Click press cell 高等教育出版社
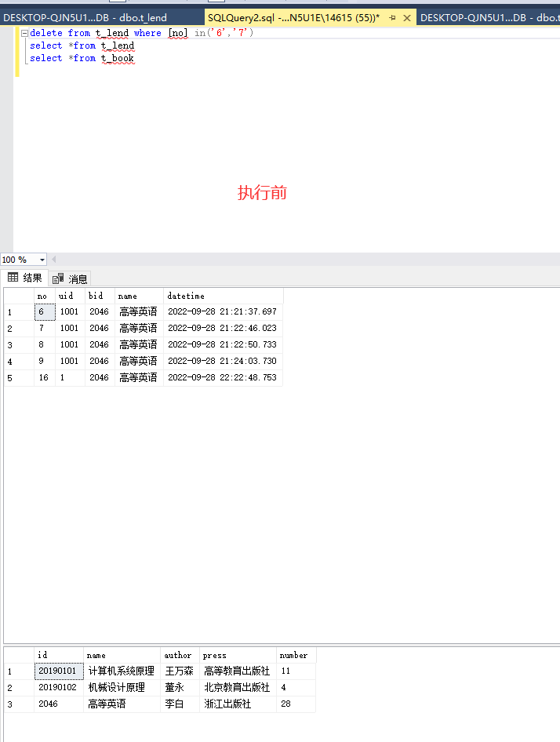This screenshot has width=560, height=742. pyautogui.click(x=238, y=671)
